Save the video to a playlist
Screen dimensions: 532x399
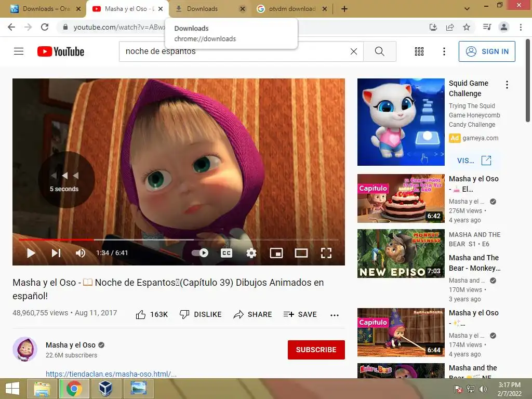(300, 314)
